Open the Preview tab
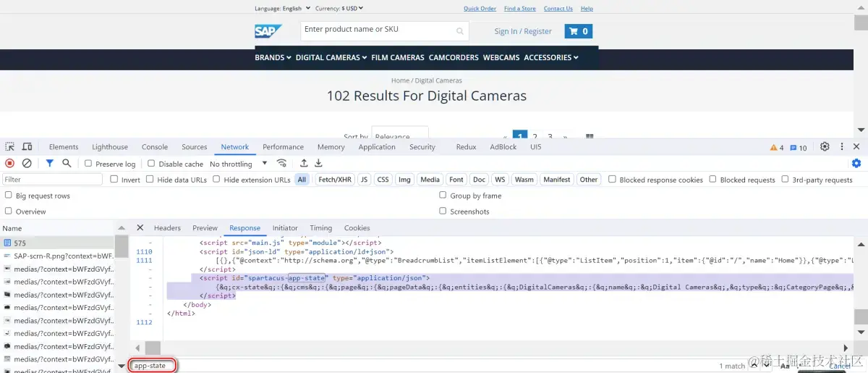Image resolution: width=868 pixels, height=373 pixels. click(205, 227)
